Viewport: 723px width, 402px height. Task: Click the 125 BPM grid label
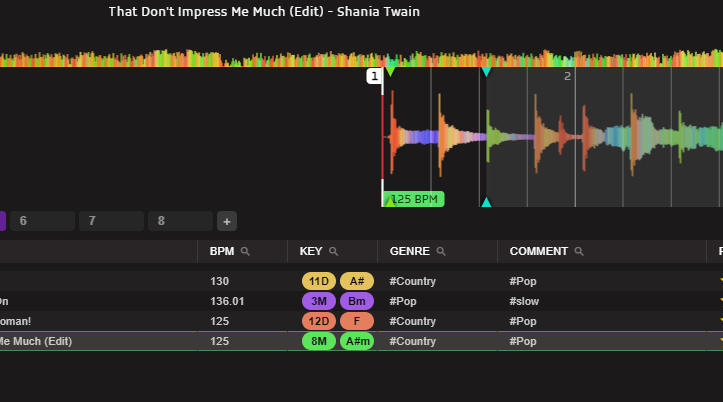coord(416,199)
